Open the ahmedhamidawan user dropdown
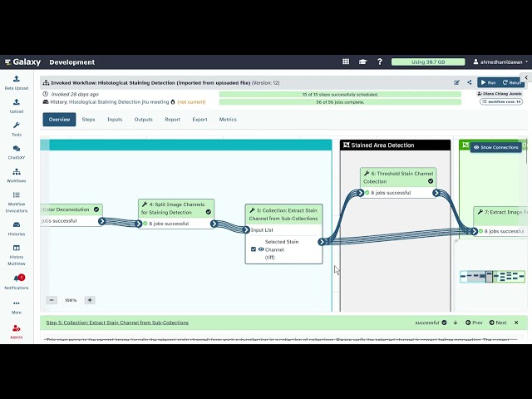The width and height of the screenshot is (532, 399). [x=500, y=62]
